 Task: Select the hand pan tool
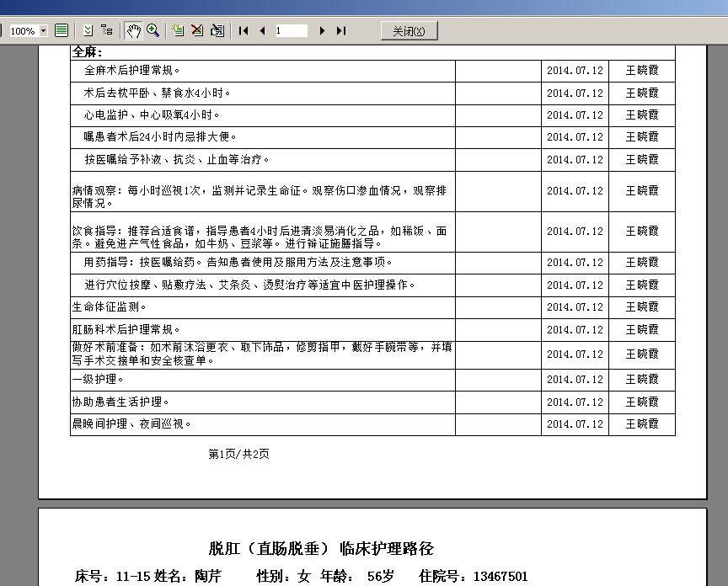[133, 30]
